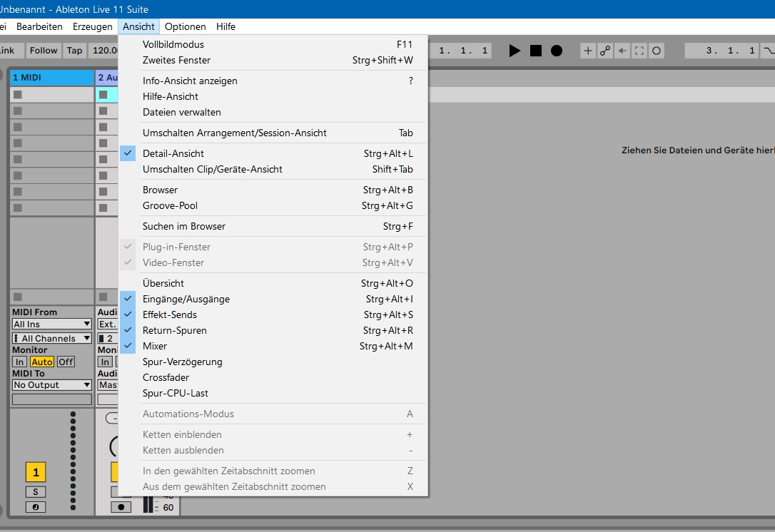Viewport: 775px width, 532px height.
Task: Open Hilfe-Ansicht from the menu
Action: click(x=273, y=97)
